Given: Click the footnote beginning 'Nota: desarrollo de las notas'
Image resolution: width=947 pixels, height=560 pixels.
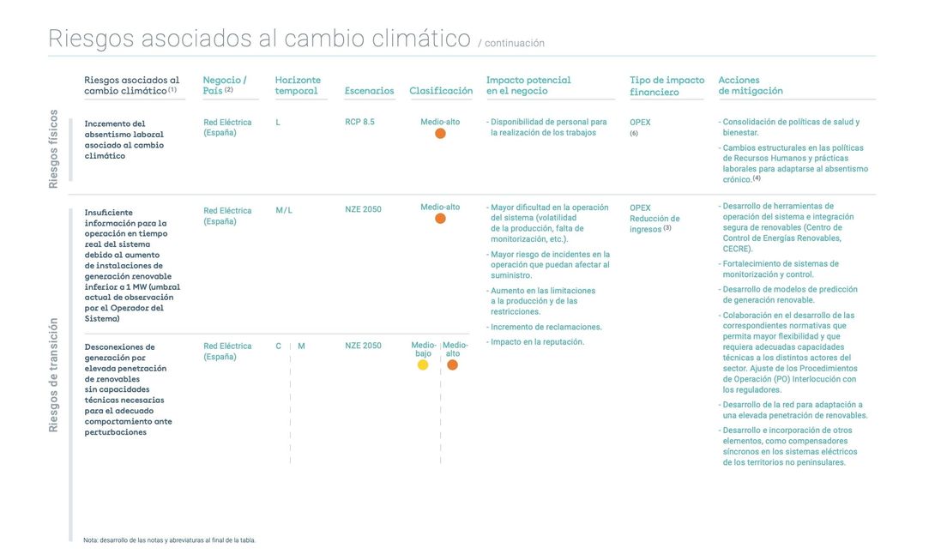Looking at the screenshot, I should [x=169, y=540].
